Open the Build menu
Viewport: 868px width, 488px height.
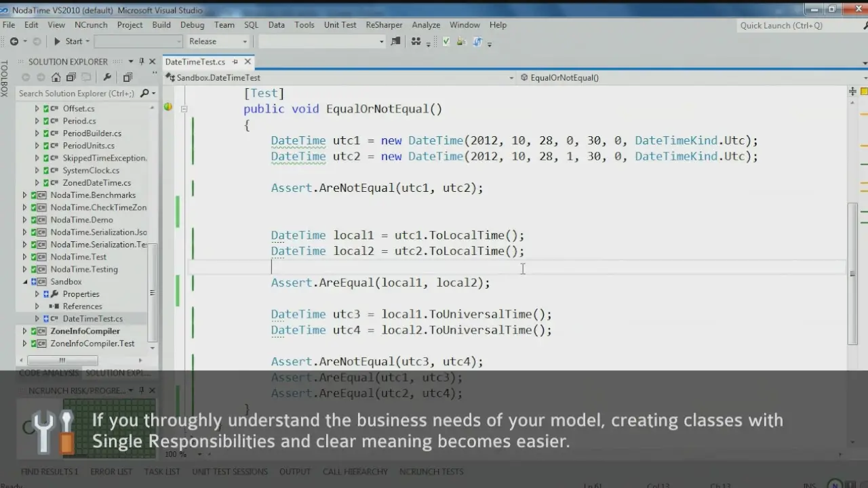(161, 25)
